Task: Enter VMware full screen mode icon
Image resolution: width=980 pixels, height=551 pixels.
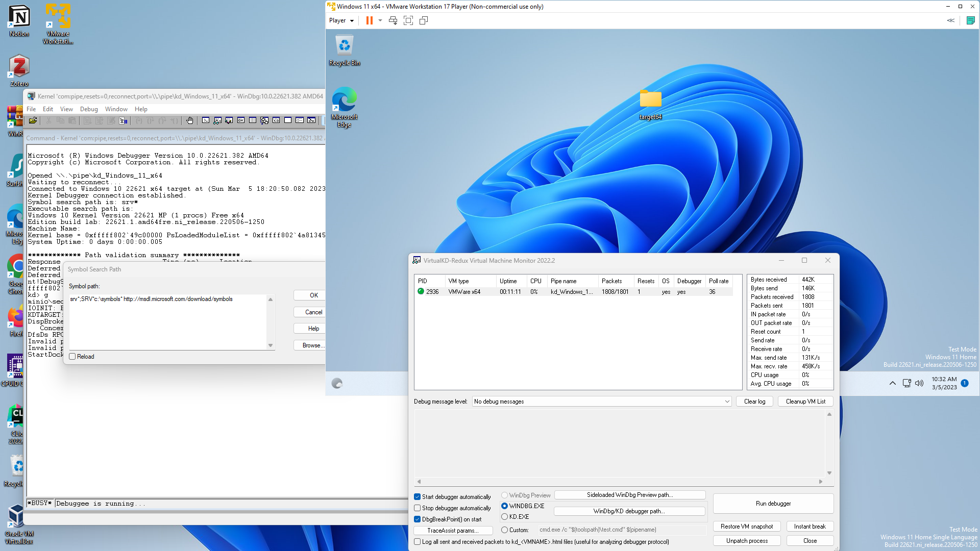Action: tap(408, 20)
